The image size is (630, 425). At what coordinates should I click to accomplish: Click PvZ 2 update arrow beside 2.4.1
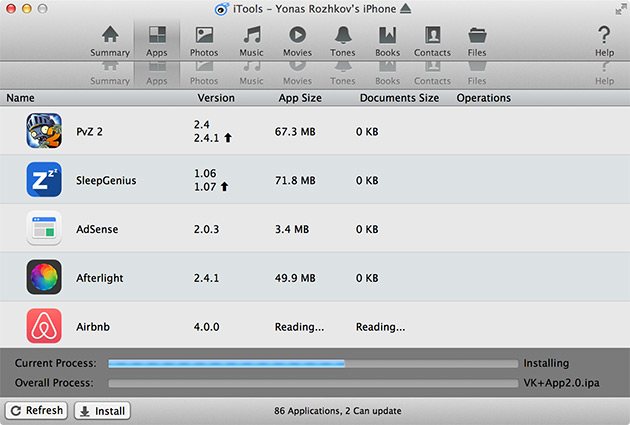coord(228,138)
